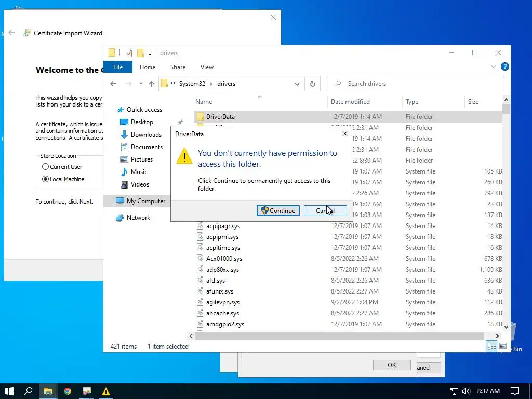This screenshot has height=399, width=532.
Task: Open Customize Quick Access Toolbar dropdown
Action: 150,54
